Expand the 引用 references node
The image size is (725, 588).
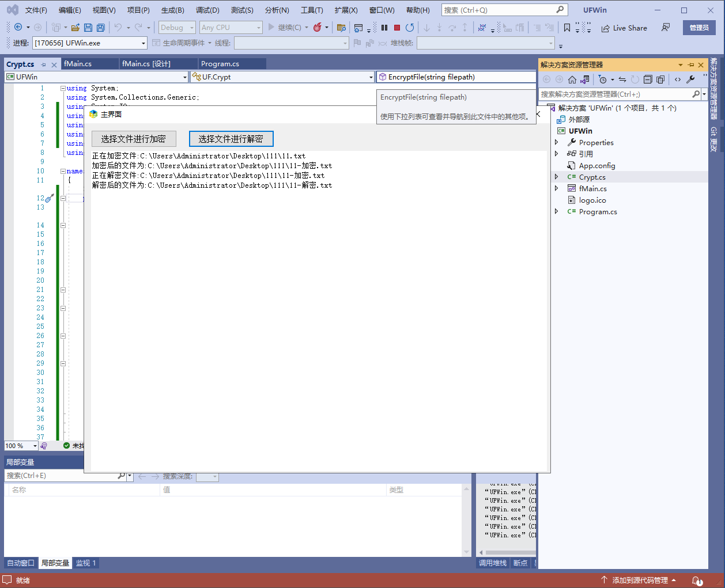tap(557, 154)
